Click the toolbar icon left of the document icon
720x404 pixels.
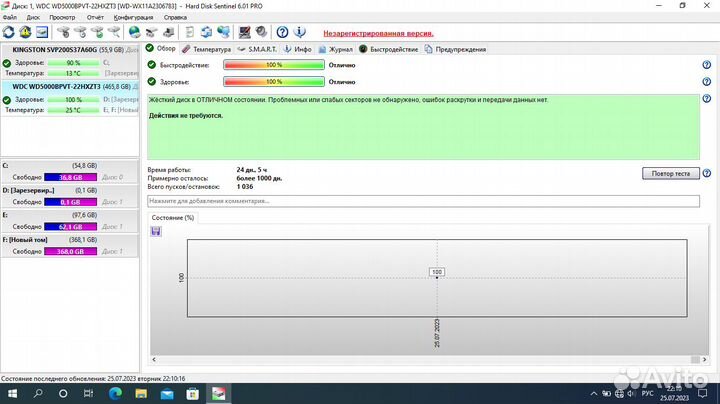(169, 32)
